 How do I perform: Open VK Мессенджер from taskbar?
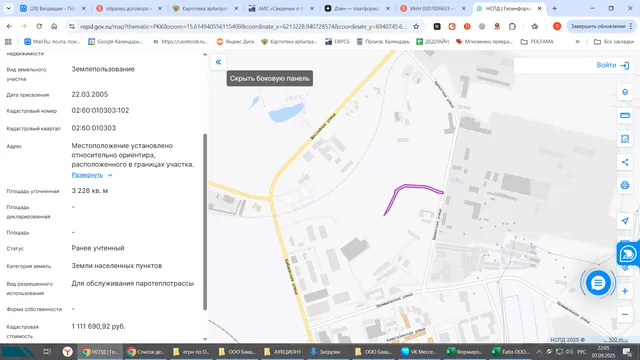coord(418,351)
